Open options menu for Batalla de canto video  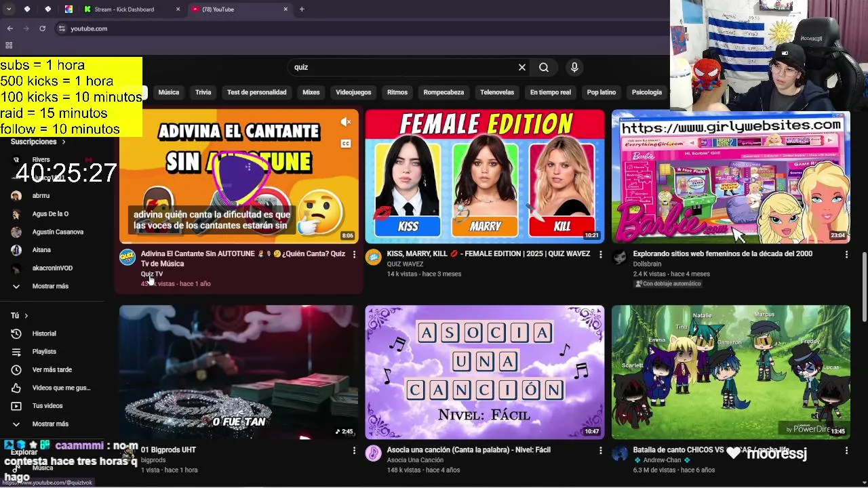coord(846,450)
